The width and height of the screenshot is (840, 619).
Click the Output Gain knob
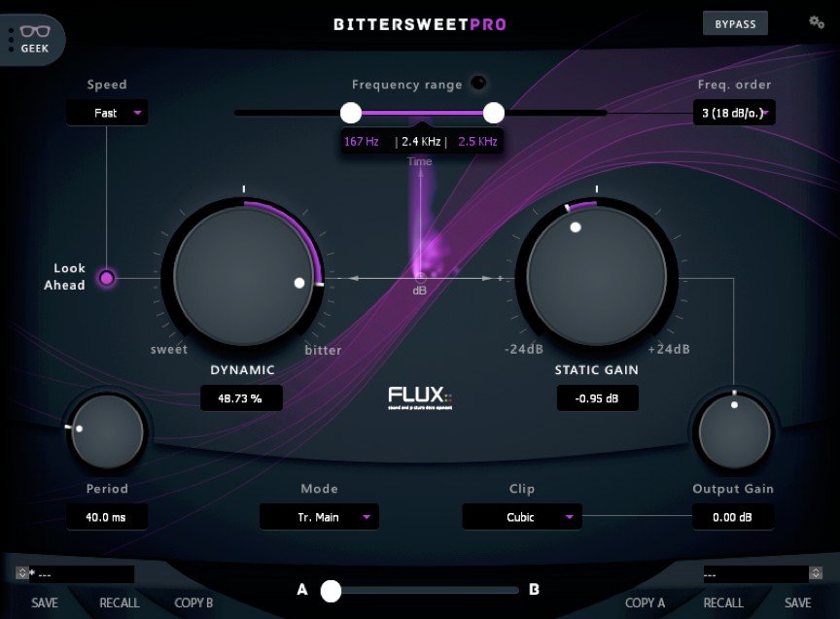(x=733, y=431)
